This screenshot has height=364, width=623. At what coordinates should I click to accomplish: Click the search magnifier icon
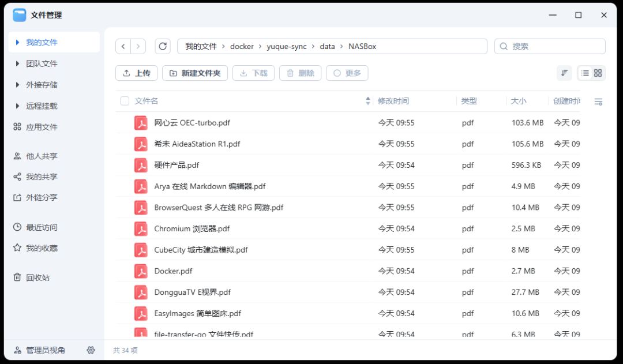(x=504, y=46)
